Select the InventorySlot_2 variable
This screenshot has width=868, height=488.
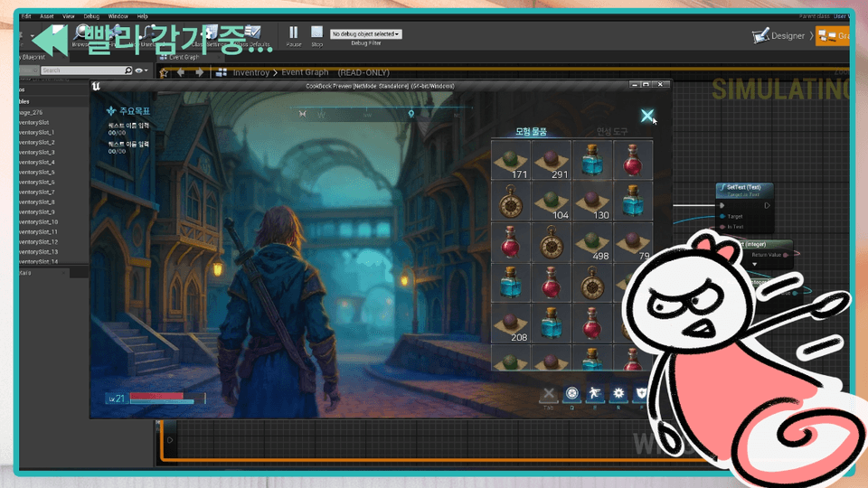[37, 142]
